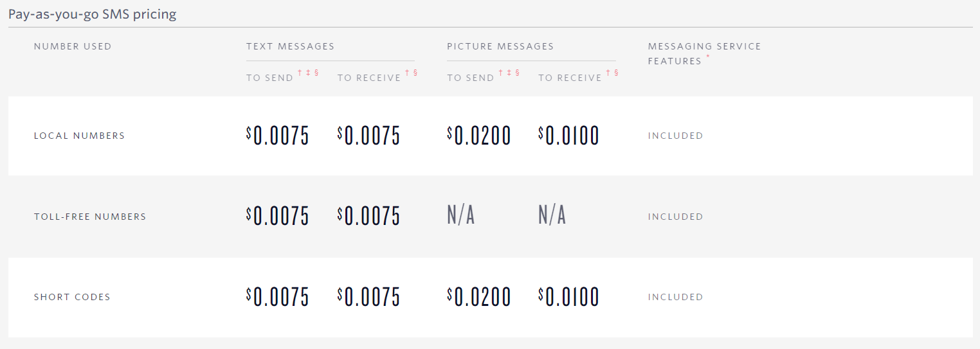Click the Number Used column header
This screenshot has width=980, height=349.
73,46
